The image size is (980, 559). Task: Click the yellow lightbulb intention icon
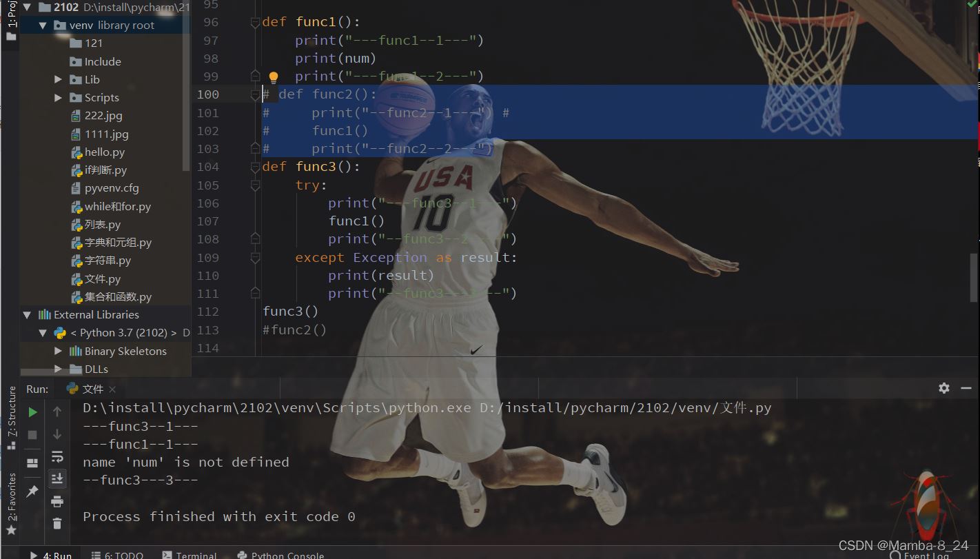click(x=273, y=77)
